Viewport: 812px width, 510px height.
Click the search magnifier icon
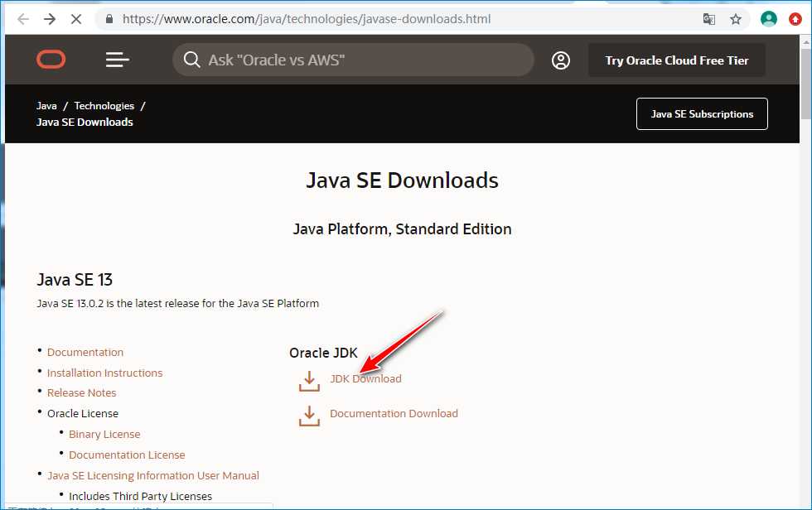click(x=191, y=60)
